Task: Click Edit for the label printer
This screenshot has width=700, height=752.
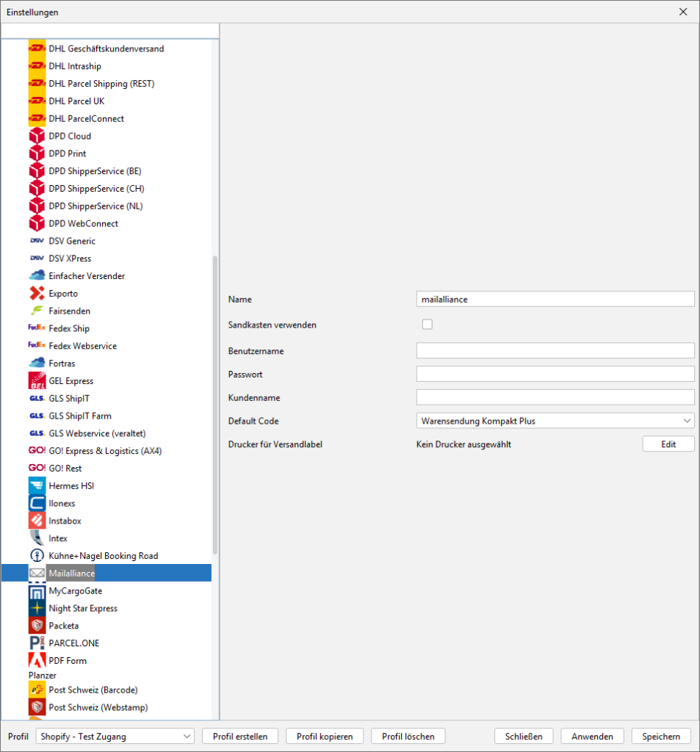Action: coord(668,444)
